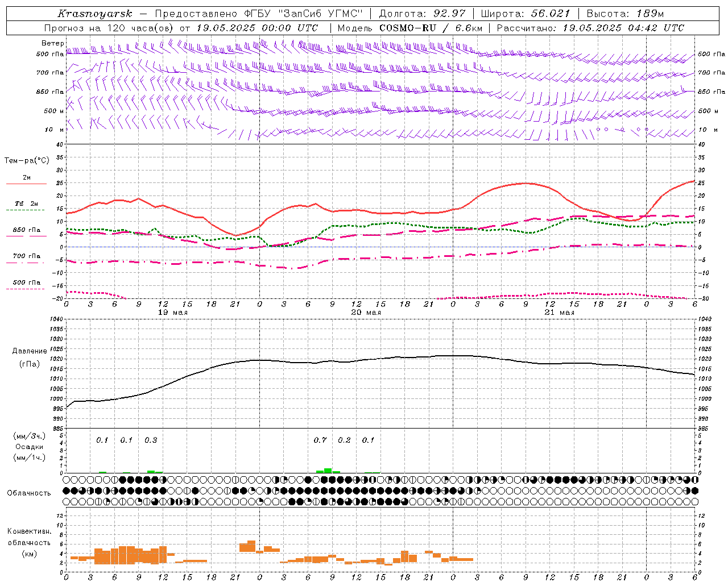The image size is (728, 582).
Task: Select the Высота: 189м value
Action: click(x=625, y=14)
